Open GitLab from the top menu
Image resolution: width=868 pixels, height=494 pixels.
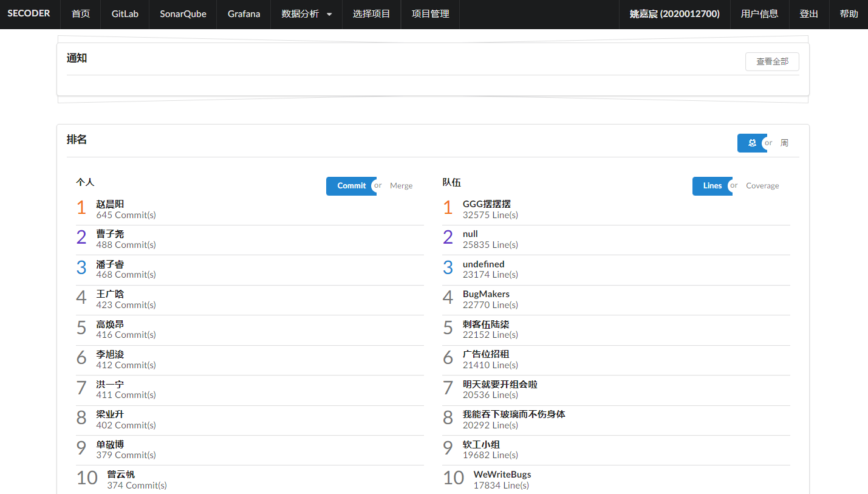coord(125,14)
